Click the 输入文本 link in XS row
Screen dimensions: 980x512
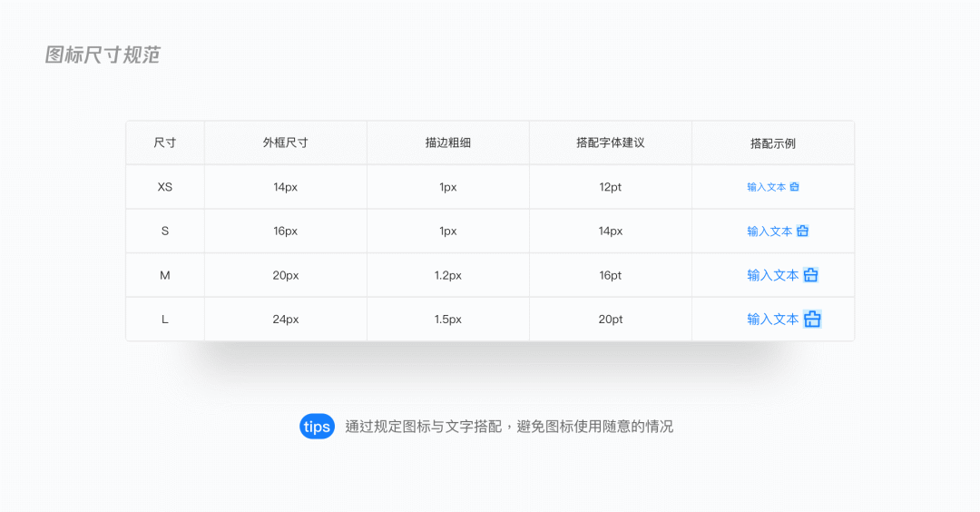(x=766, y=187)
